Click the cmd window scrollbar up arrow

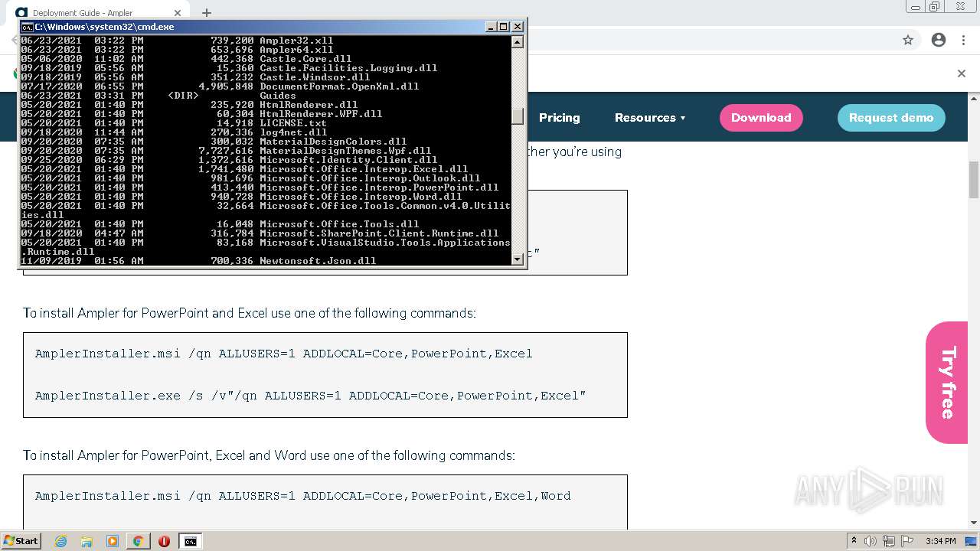(518, 41)
